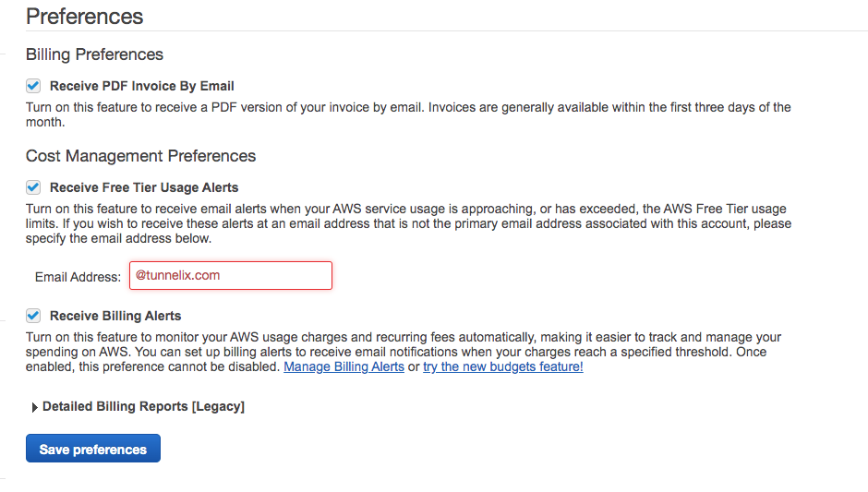868x492 pixels.
Task: Click the Cost Management Preferences heading
Action: tap(140, 156)
